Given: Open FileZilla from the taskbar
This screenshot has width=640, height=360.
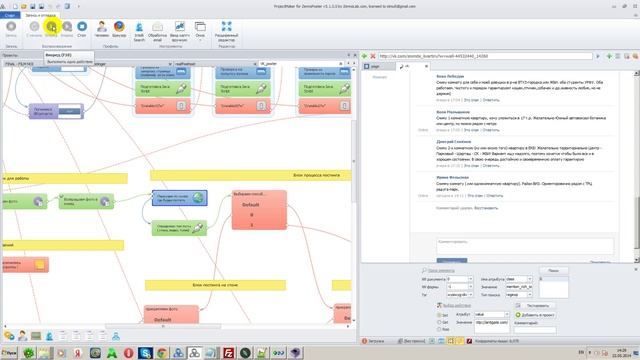Looking at the screenshot, I should (x=229, y=353).
